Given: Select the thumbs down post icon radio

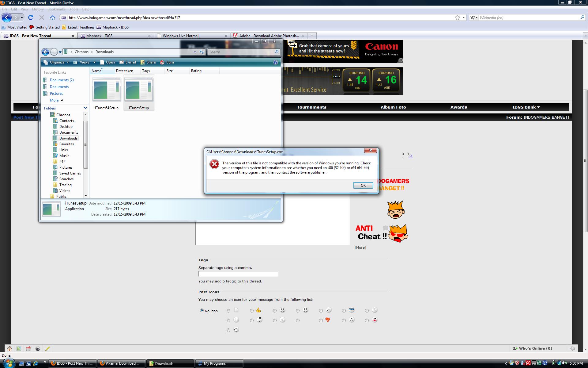Looking at the screenshot, I should click(321, 320).
